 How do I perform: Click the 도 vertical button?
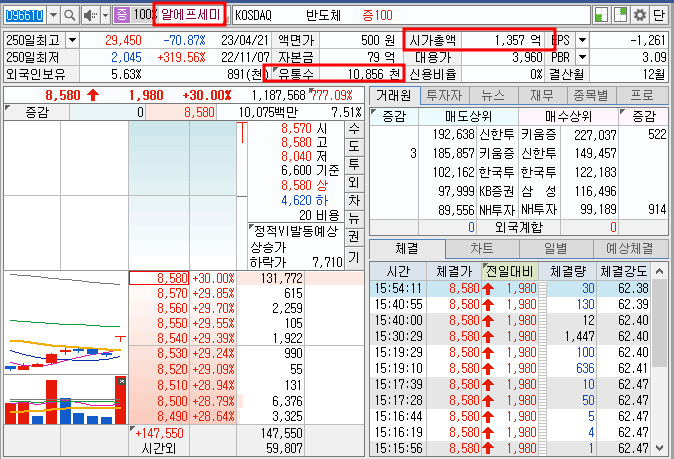click(x=353, y=146)
